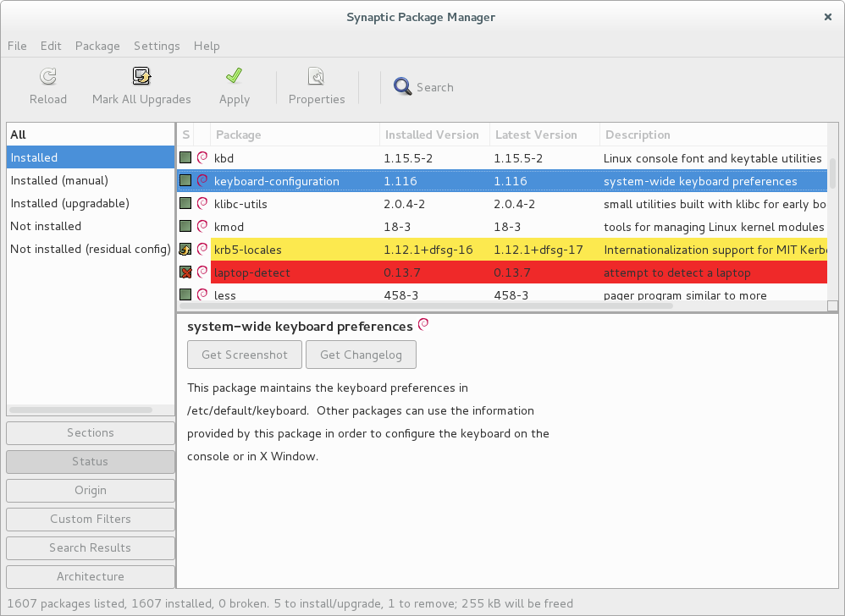Toggle the status checkbox for kmod
Viewport: 845px width, 616px height.
click(185, 226)
